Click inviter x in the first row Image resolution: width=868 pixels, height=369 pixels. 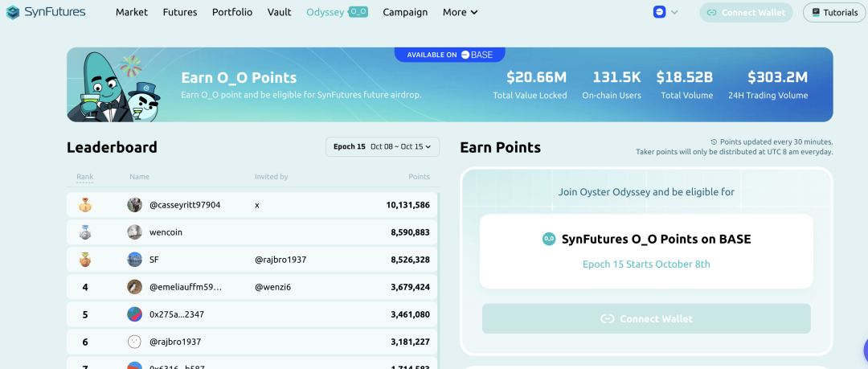[x=257, y=205]
